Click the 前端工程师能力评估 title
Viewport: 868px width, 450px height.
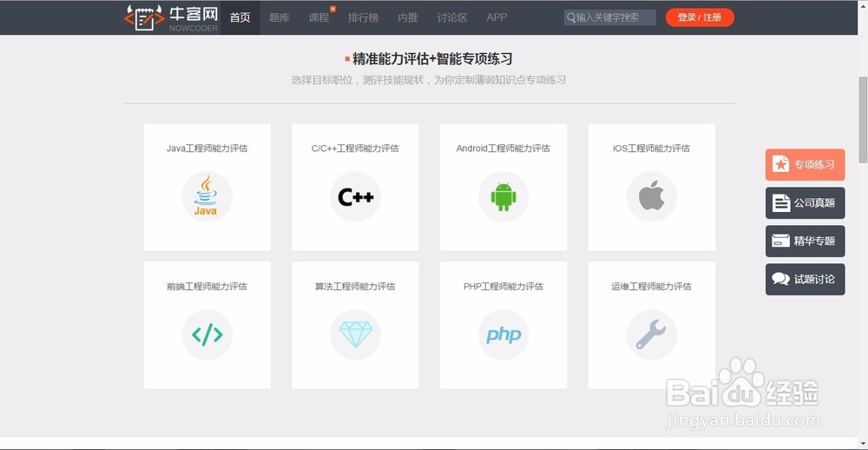tap(207, 287)
